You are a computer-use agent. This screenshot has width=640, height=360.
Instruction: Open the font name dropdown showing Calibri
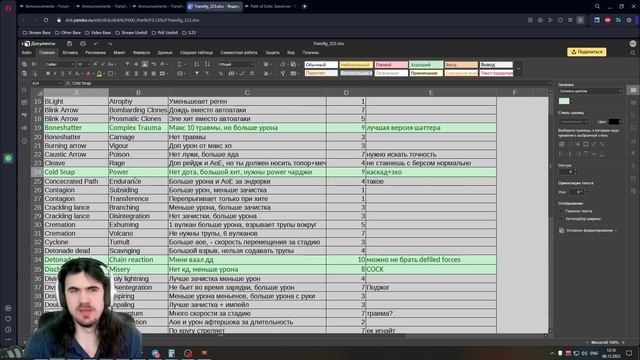(59, 64)
